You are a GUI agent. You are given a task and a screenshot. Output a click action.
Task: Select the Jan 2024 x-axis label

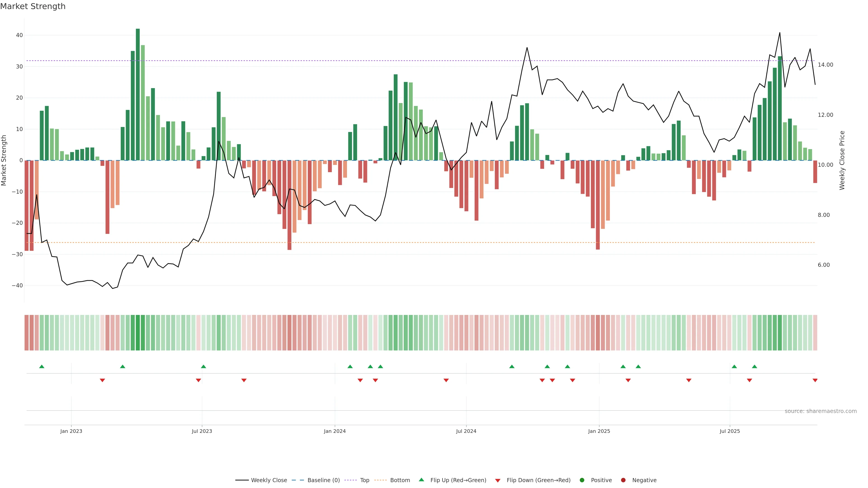[x=335, y=431]
